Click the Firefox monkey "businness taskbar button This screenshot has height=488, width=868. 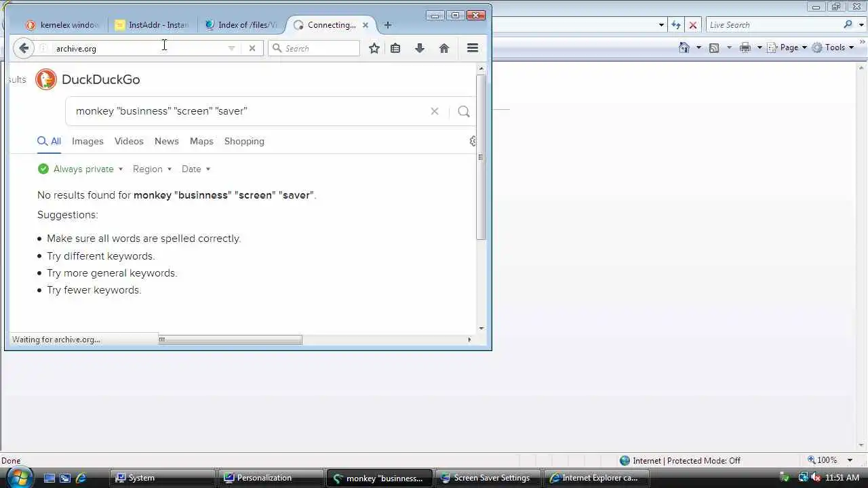click(379, 478)
